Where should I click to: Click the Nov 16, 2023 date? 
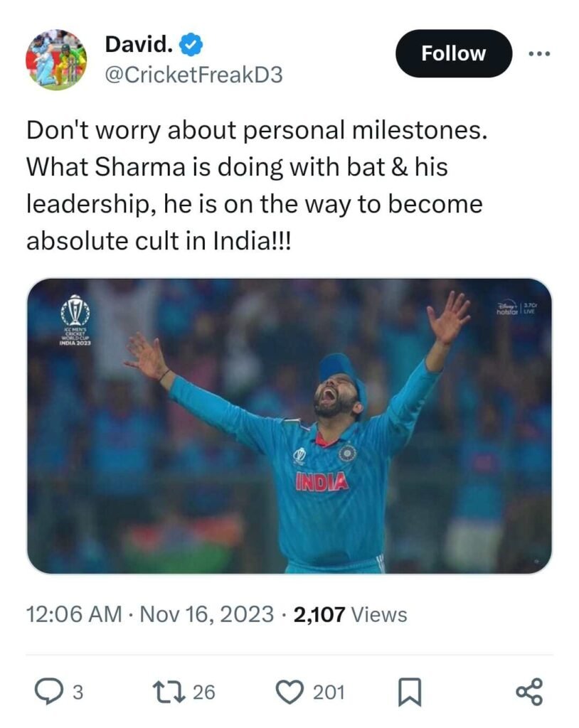[x=205, y=614]
